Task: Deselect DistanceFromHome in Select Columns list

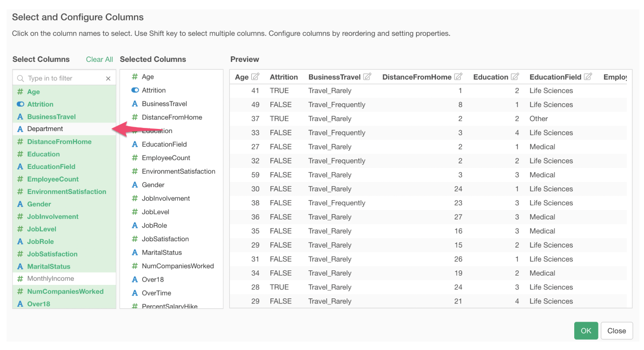Action: [x=64, y=141]
